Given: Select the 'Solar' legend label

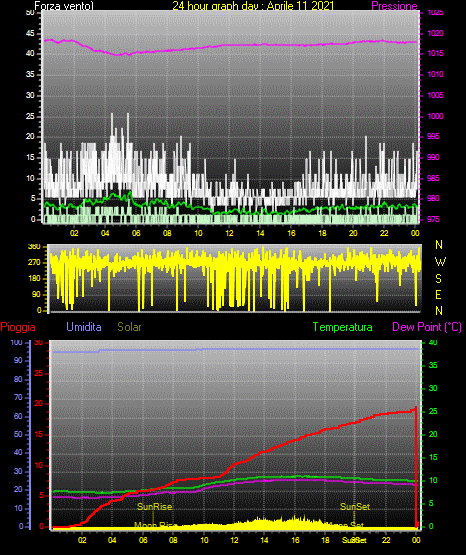Looking at the screenshot, I should pos(129,327).
